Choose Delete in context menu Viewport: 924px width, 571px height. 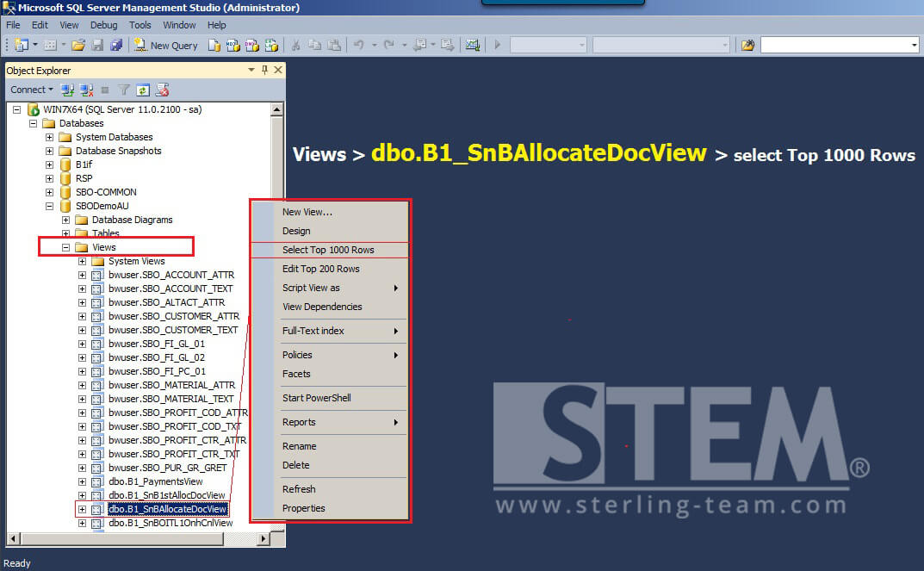click(330, 465)
